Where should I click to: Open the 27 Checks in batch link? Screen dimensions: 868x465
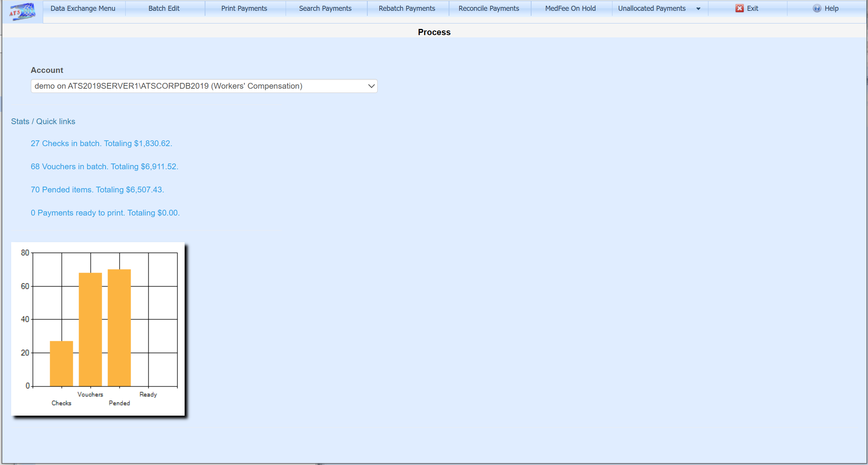(101, 143)
